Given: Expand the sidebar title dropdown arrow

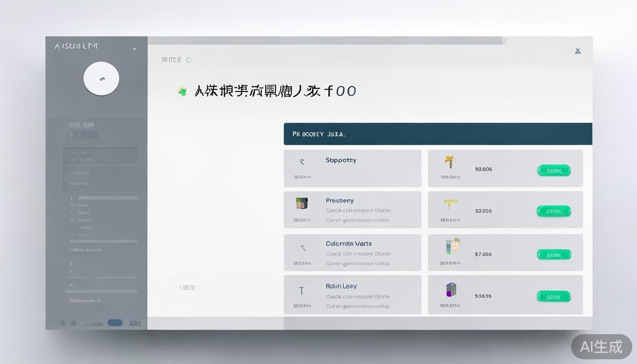Looking at the screenshot, I should pos(135,49).
